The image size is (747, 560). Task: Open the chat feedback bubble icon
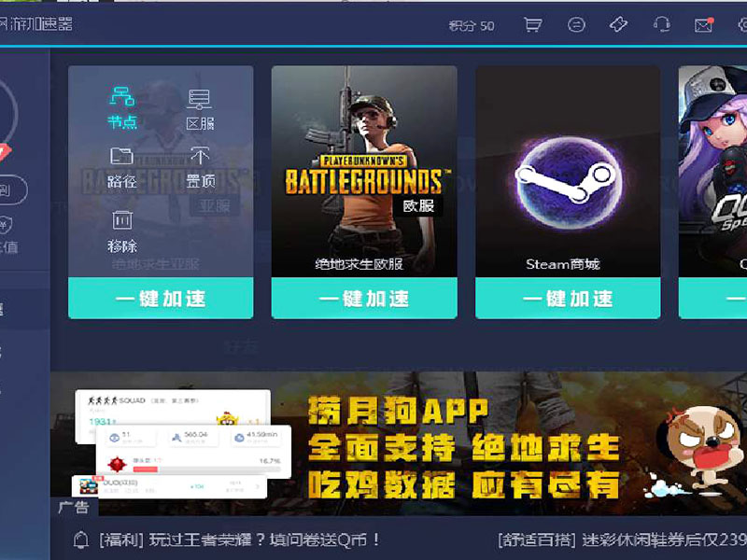pyautogui.click(x=576, y=25)
